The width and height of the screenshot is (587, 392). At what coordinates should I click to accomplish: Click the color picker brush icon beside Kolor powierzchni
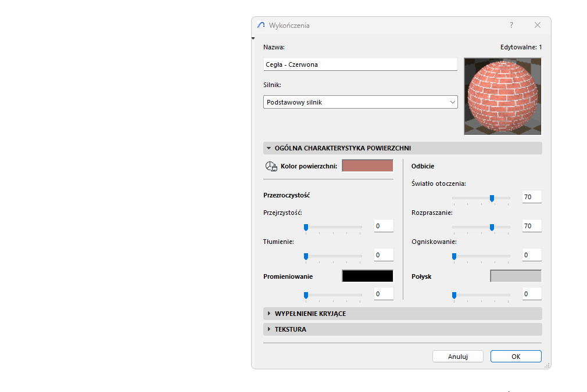pos(270,166)
